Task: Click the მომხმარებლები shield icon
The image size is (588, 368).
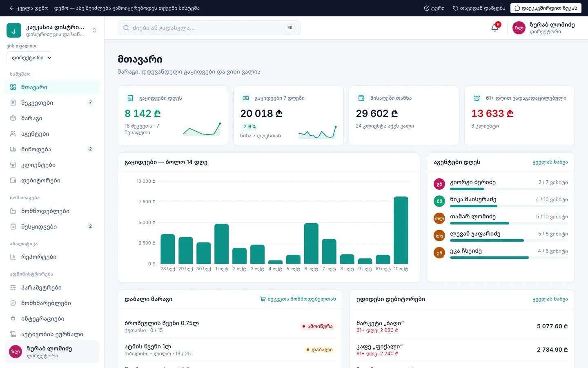Action: 13,303
